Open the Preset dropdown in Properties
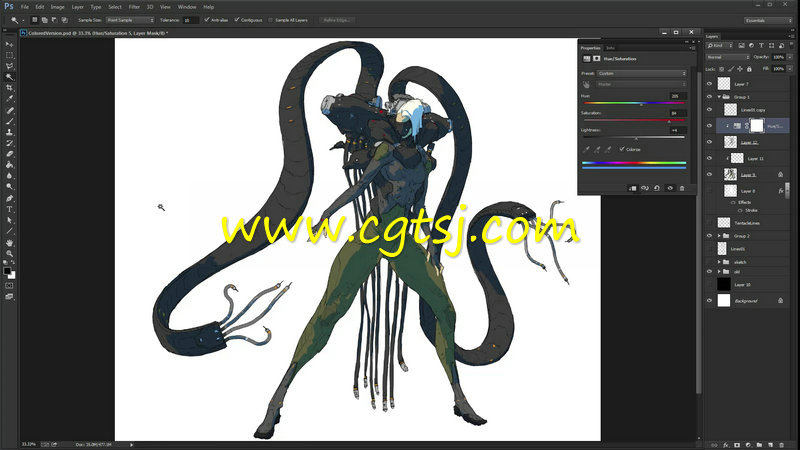Viewport: 800px width, 450px height. click(642, 73)
